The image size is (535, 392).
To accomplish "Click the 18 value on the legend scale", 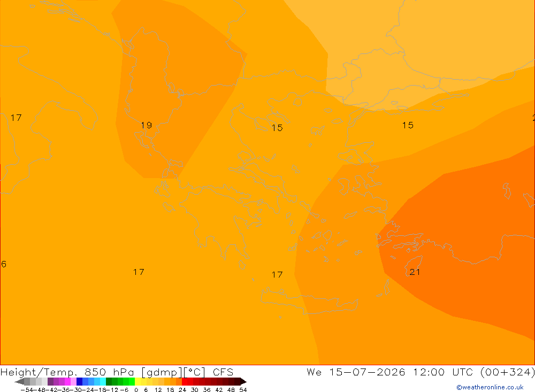I will pyautogui.click(x=170, y=390).
